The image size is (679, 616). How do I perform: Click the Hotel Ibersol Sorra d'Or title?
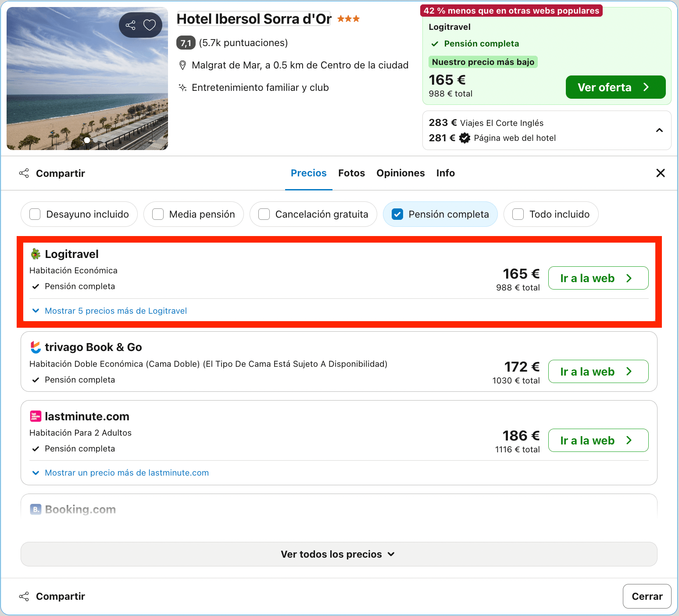click(254, 19)
